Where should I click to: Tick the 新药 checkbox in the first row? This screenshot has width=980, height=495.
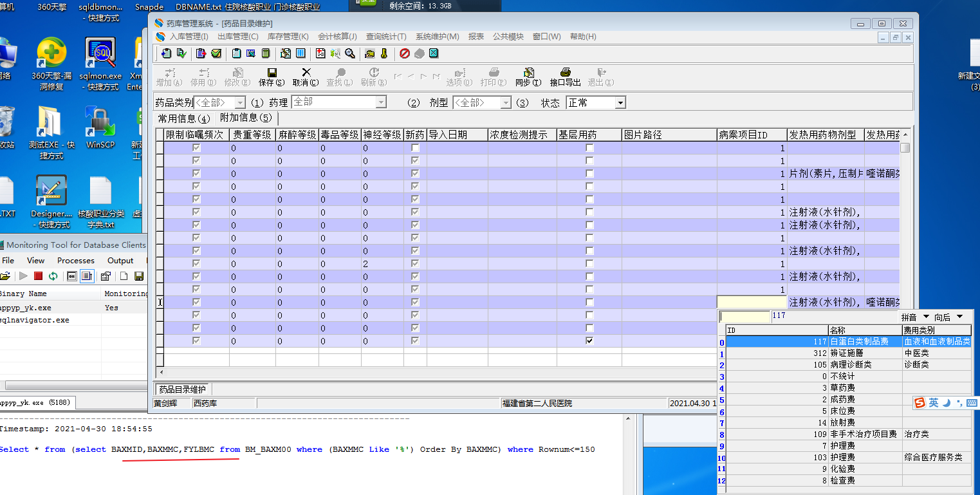[415, 148]
